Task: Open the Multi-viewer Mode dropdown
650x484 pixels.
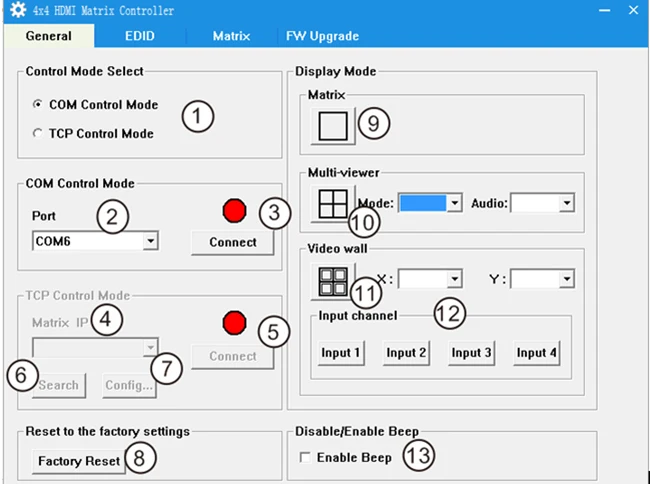Action: click(430, 203)
